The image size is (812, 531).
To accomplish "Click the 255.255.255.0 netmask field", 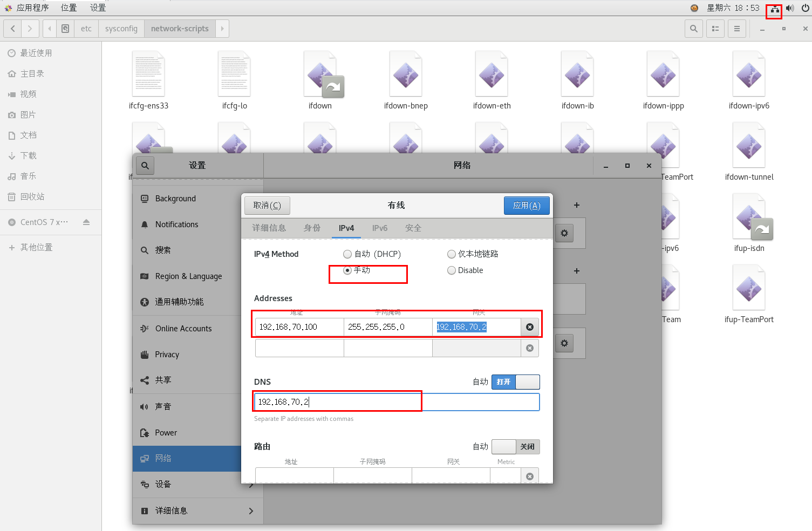I will coord(388,327).
